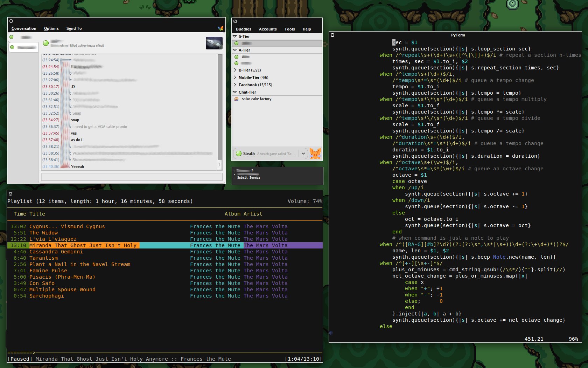Collapse the A-Tier buddy group
Viewport: 588px width, 368px height.
click(x=235, y=50)
